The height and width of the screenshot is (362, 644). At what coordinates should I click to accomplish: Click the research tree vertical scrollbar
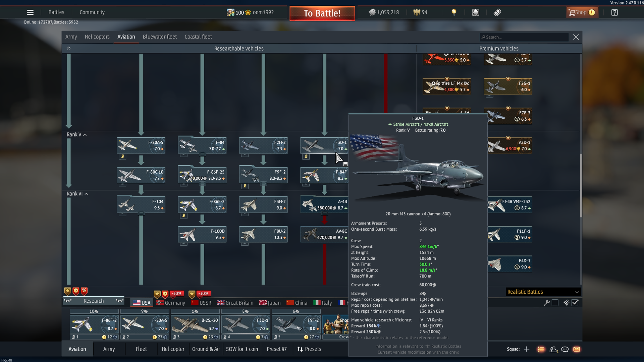(x=581, y=186)
